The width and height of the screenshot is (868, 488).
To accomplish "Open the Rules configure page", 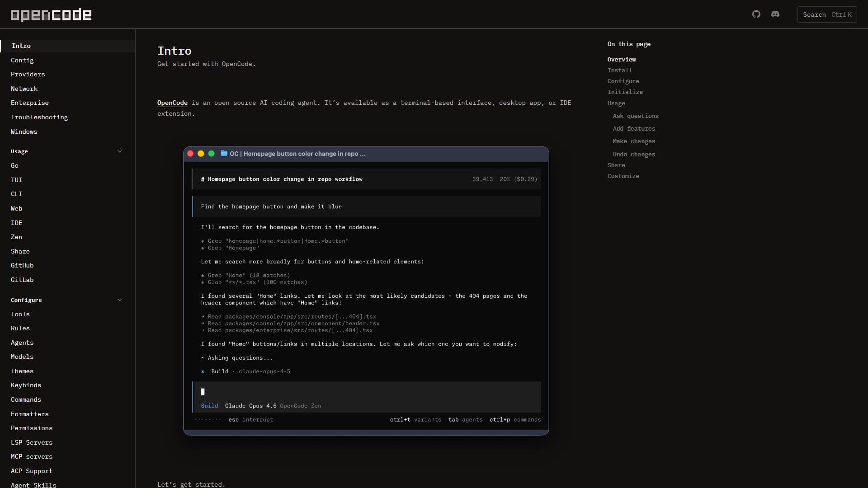I will pos(20,328).
